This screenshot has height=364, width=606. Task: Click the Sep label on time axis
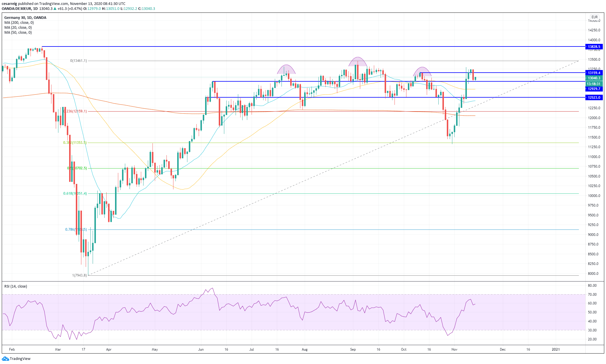pyautogui.click(x=353, y=349)
